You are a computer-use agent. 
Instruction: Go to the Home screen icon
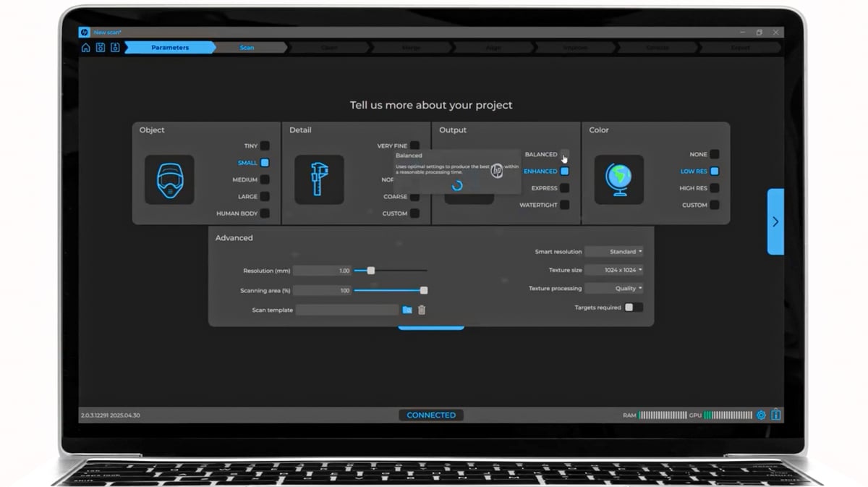[x=86, y=48]
